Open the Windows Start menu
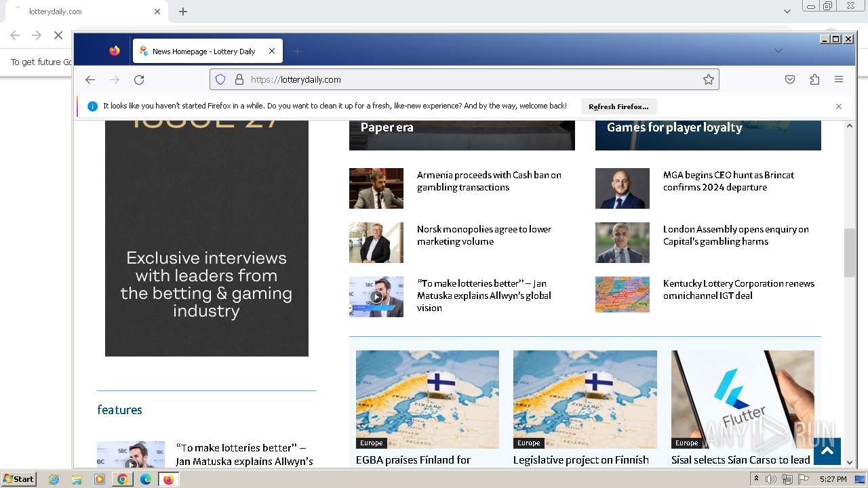Image resolution: width=868 pixels, height=488 pixels. 18,479
